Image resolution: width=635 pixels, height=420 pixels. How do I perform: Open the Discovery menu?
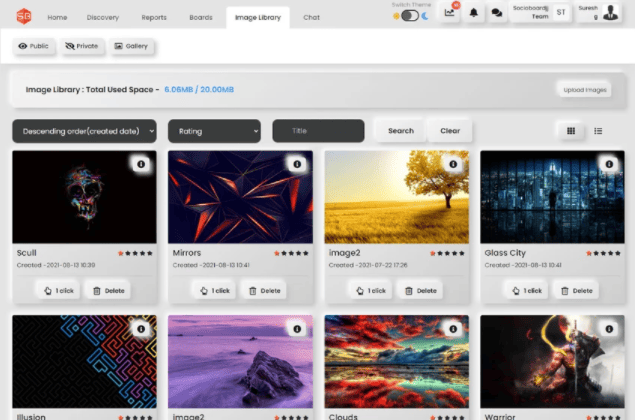pyautogui.click(x=103, y=17)
